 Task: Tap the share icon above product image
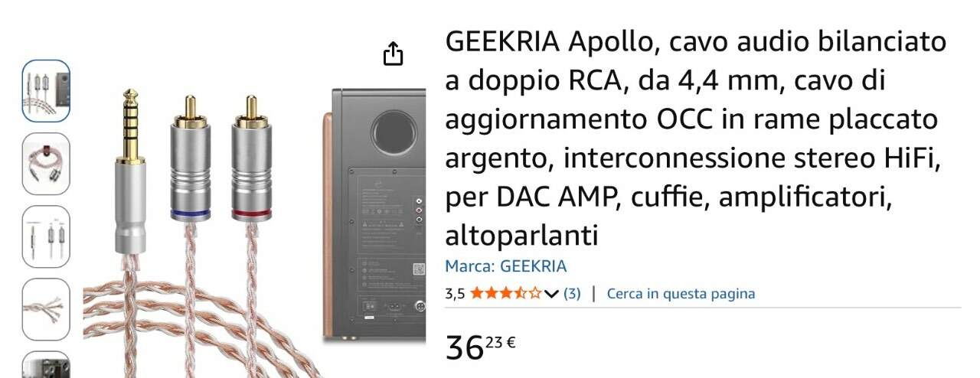(393, 54)
